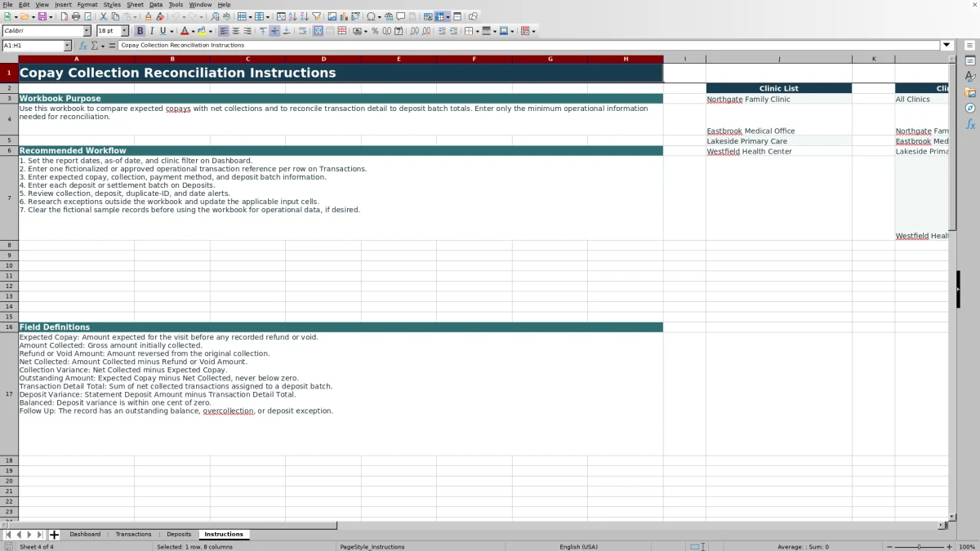The width and height of the screenshot is (980, 551).
Task: Toggle Align Left
Action: pos(223,31)
